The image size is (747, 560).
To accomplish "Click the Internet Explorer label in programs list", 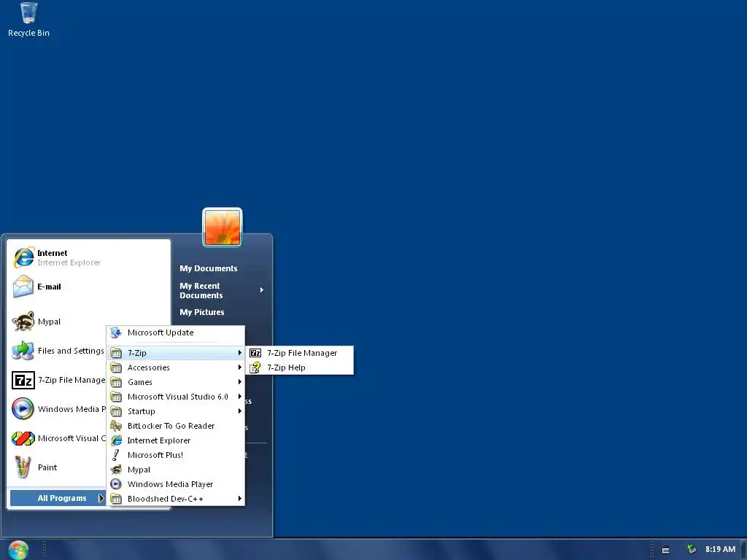I will (158, 440).
